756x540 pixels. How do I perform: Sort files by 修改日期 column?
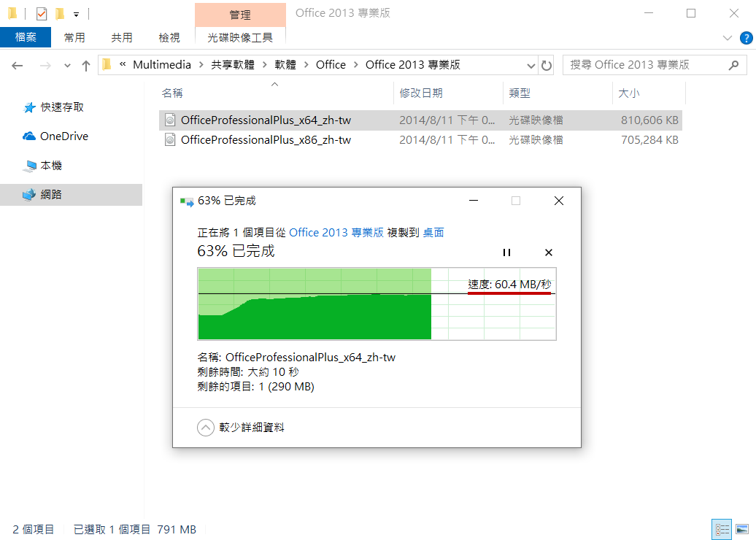[448, 93]
